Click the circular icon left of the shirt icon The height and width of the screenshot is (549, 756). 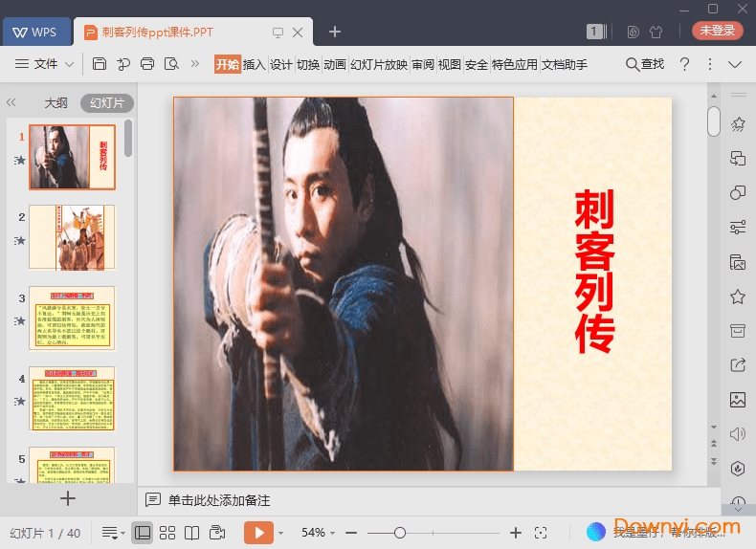[634, 32]
